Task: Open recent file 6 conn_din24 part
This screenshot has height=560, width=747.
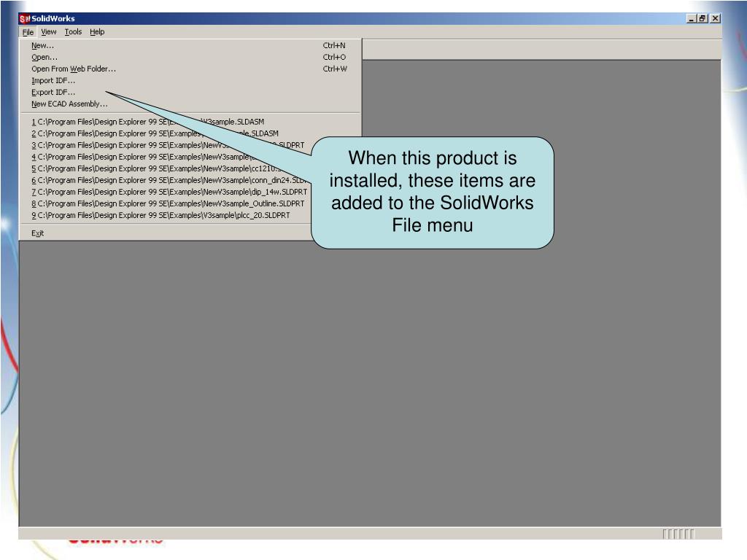Action: click(x=167, y=180)
